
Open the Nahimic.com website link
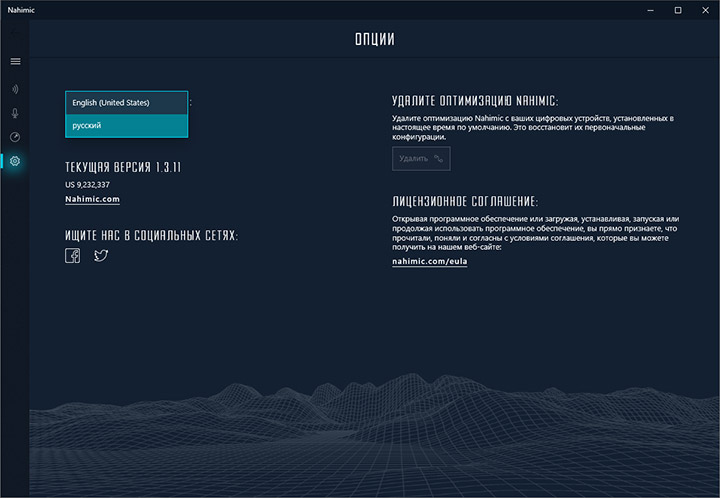92,199
